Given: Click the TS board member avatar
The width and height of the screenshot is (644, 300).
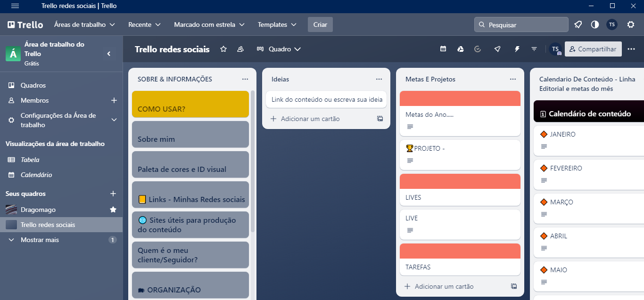Looking at the screenshot, I should pyautogui.click(x=555, y=49).
